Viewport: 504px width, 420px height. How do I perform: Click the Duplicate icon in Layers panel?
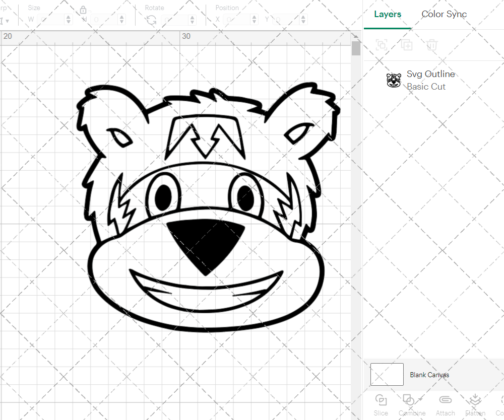[407, 45]
